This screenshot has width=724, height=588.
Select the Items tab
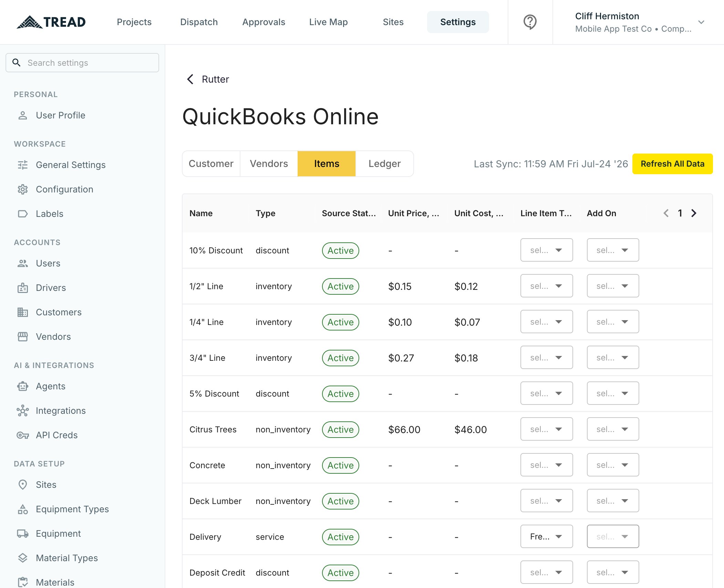[x=327, y=164]
